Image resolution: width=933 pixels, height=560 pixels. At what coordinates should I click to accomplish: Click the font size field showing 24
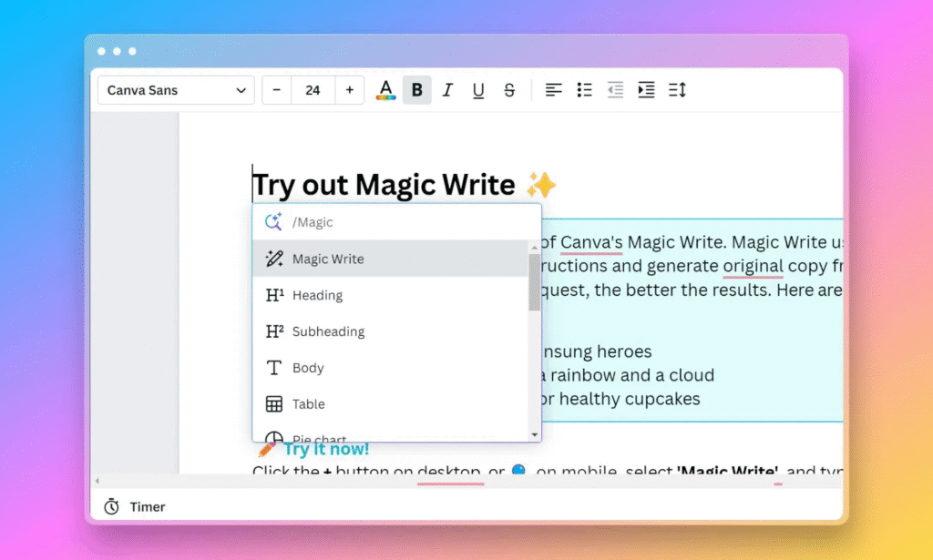(313, 90)
